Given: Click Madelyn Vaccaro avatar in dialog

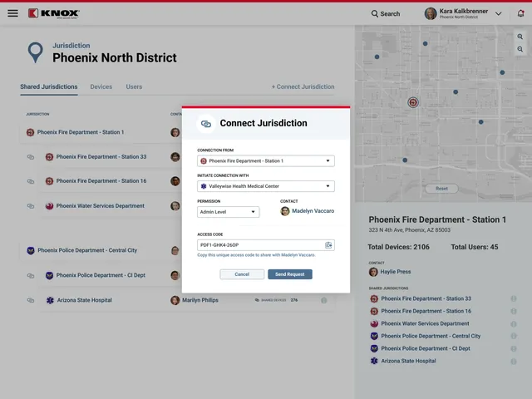Looking at the screenshot, I should [285, 211].
